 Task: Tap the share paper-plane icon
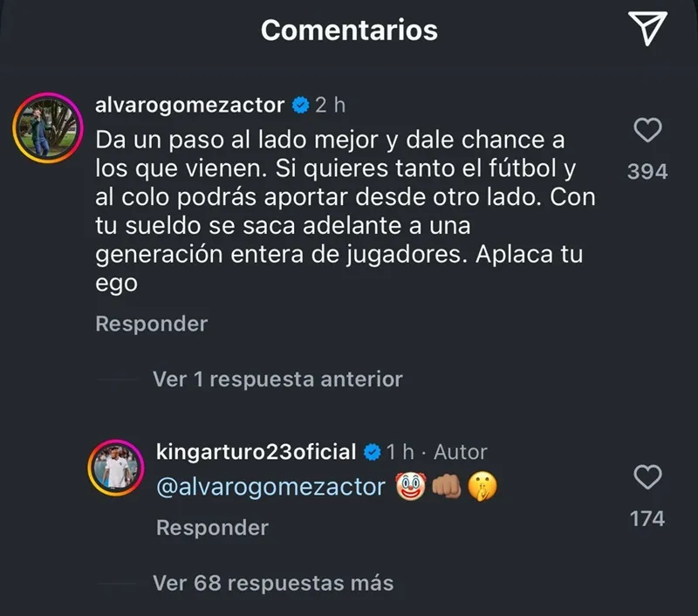(647, 30)
